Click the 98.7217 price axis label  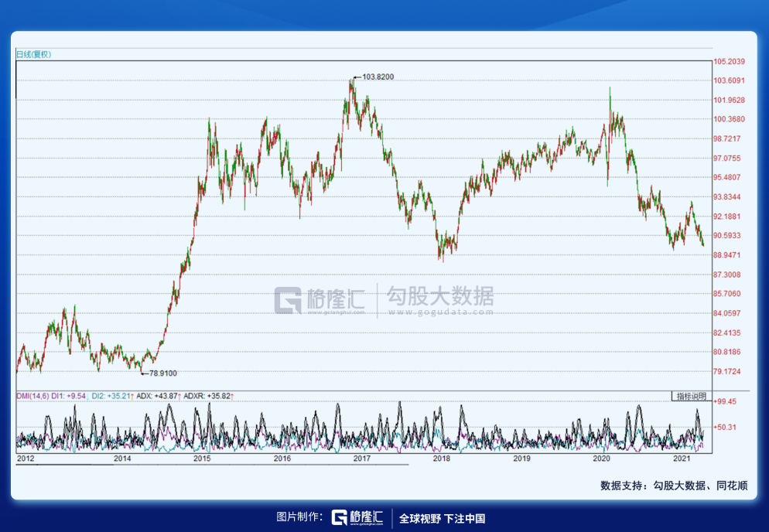[x=726, y=138]
